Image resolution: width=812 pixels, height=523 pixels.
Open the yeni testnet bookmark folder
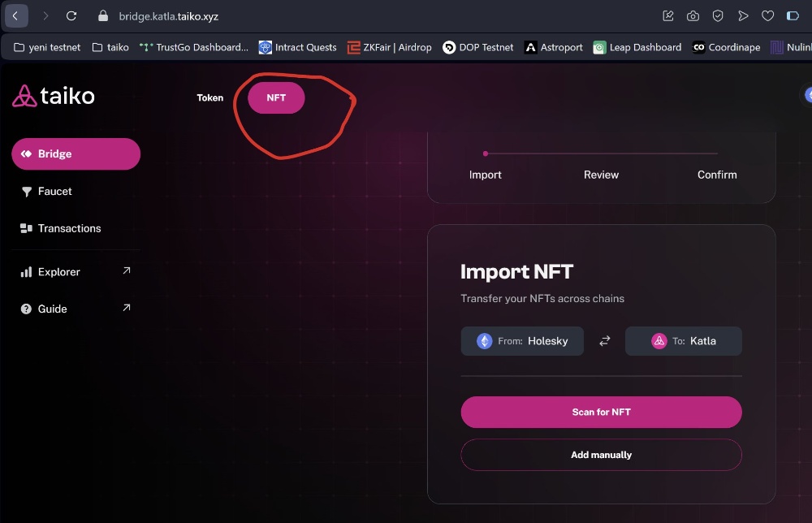pyautogui.click(x=47, y=47)
